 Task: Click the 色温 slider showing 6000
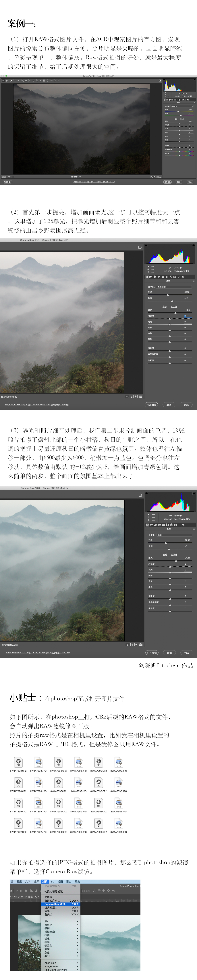[170, 543]
